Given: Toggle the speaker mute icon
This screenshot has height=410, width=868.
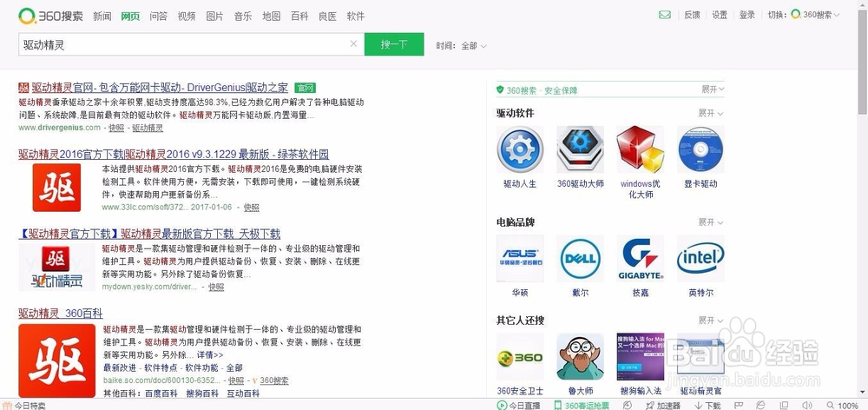Looking at the screenshot, I should click(x=806, y=406).
